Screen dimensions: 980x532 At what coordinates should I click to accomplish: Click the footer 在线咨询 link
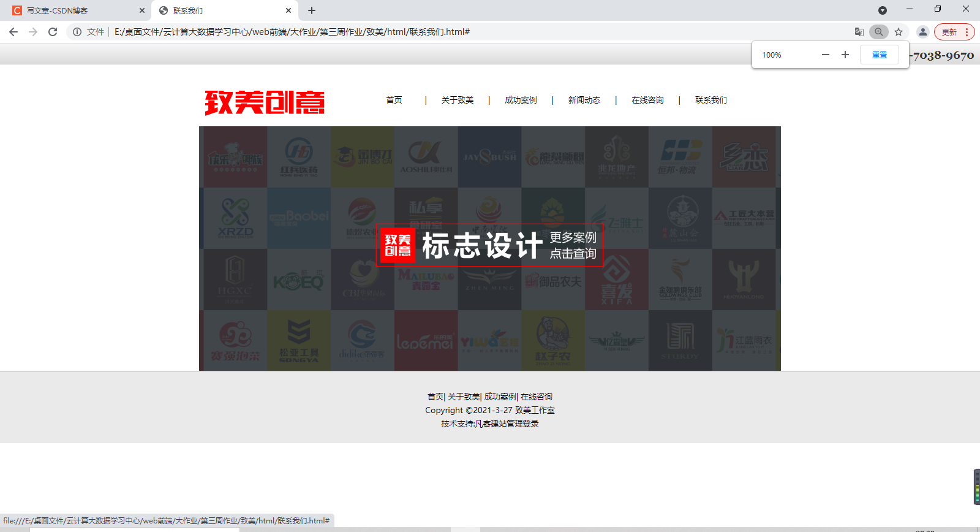(537, 397)
